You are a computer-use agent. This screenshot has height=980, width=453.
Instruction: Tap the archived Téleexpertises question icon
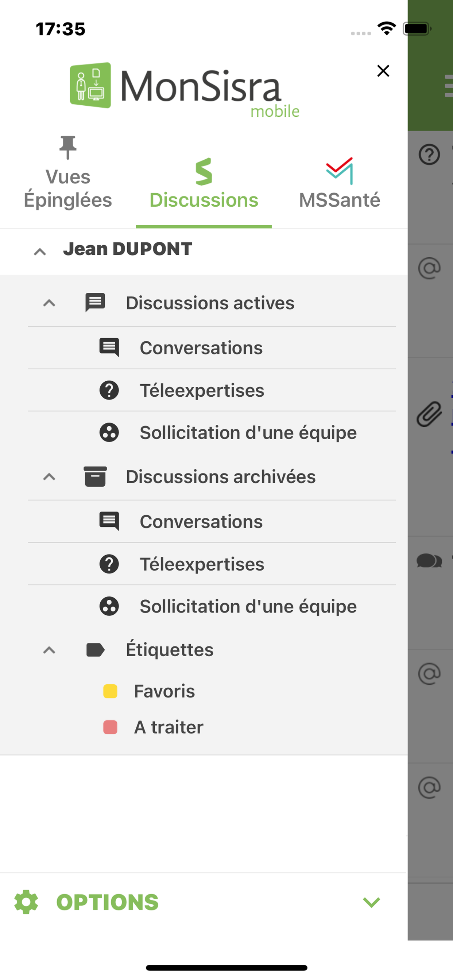[109, 564]
